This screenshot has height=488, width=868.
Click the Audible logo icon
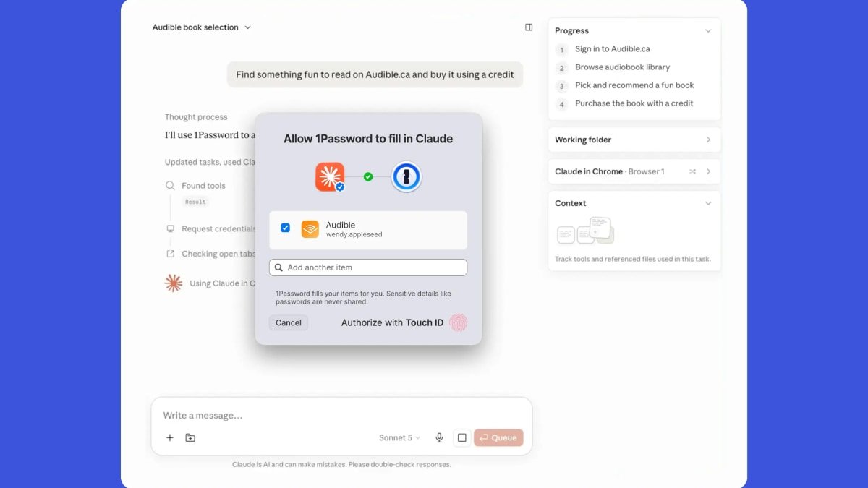310,229
